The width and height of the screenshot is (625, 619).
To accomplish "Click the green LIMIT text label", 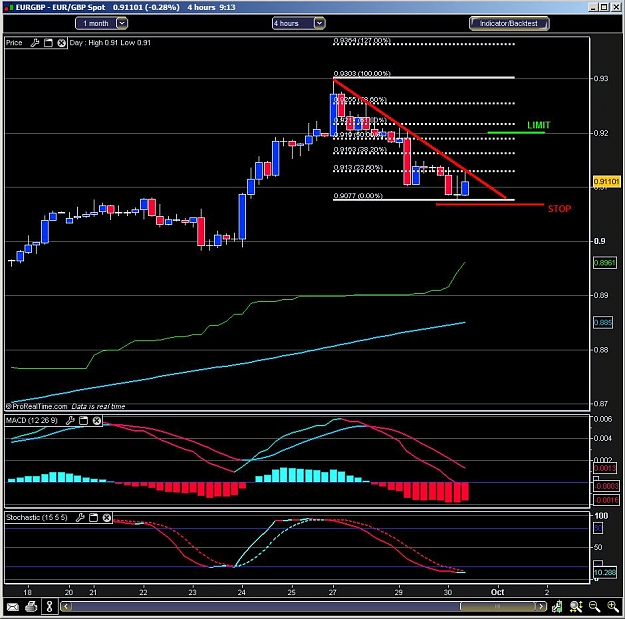I will [539, 125].
